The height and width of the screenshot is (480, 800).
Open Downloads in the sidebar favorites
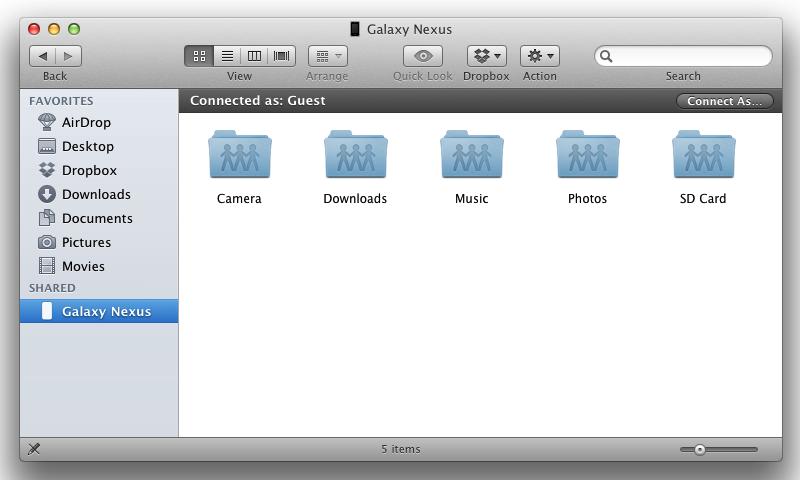pyautogui.click(x=99, y=194)
